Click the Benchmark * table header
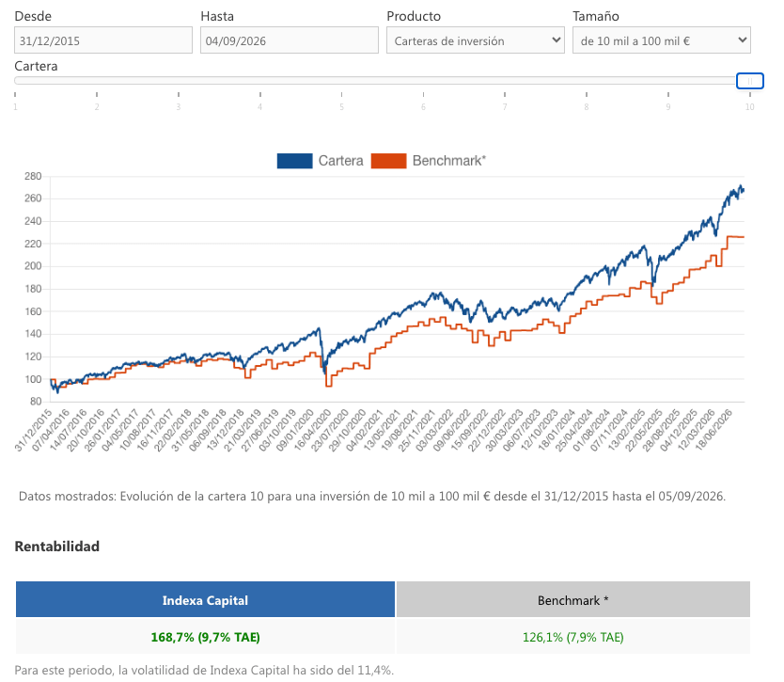The image size is (784, 682). tap(573, 599)
